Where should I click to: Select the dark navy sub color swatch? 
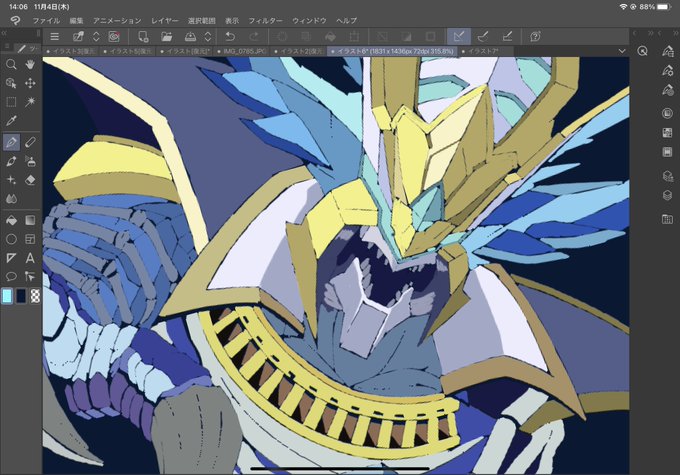[21, 296]
